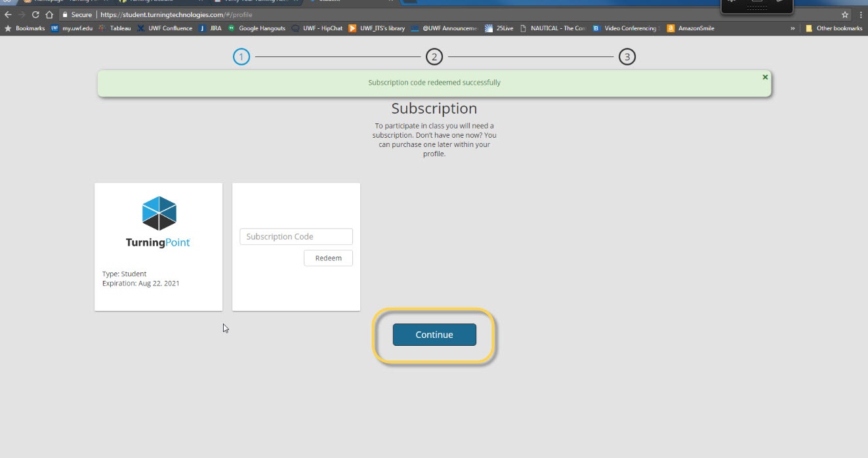
Task: Click the Redeem button
Action: (328, 258)
